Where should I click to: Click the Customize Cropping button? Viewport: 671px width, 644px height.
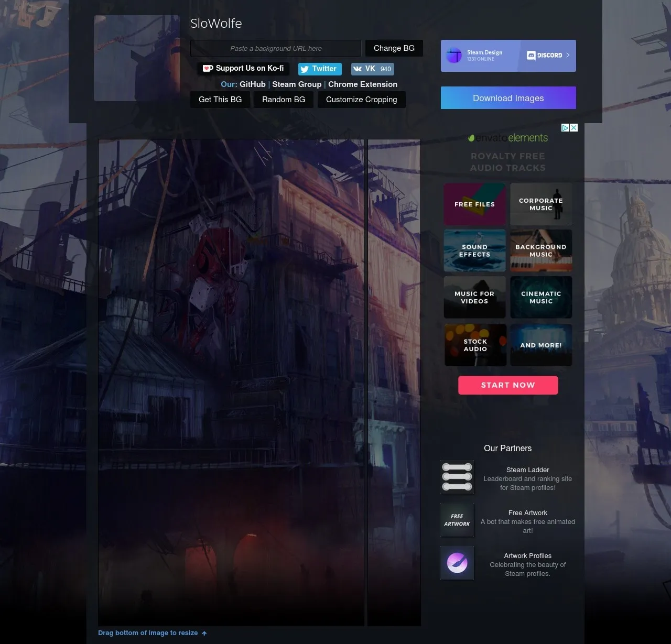point(362,100)
